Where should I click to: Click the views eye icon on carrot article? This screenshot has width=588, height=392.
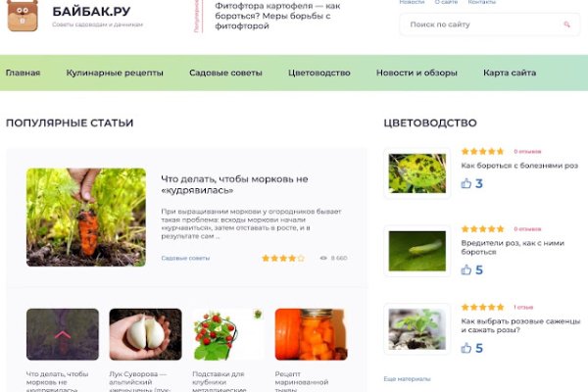[x=323, y=258]
